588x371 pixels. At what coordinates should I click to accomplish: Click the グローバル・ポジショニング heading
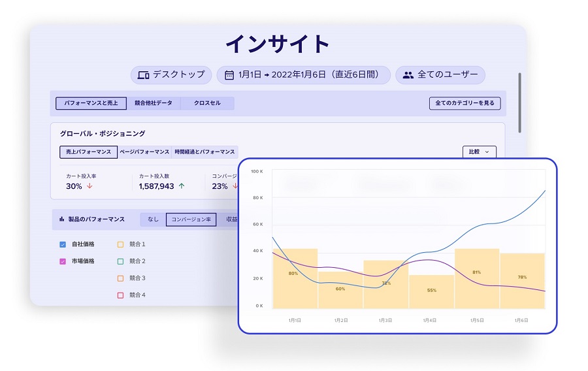(x=103, y=133)
